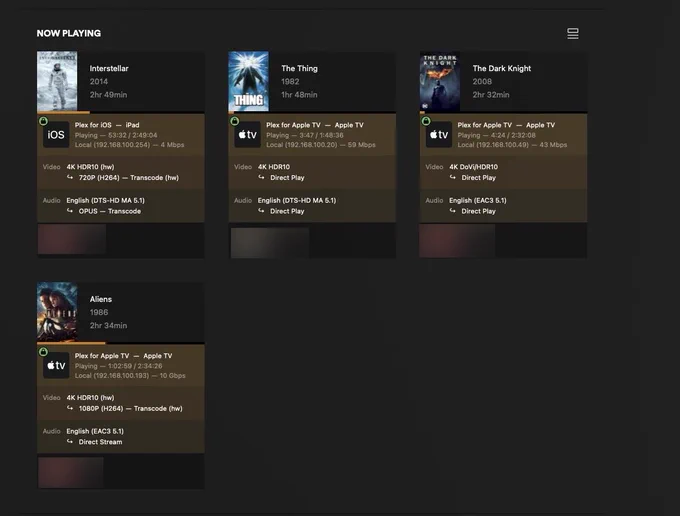Click 'Local (192.168.100.254) — 4 Mbps' text
680x516 pixels.
129,145
